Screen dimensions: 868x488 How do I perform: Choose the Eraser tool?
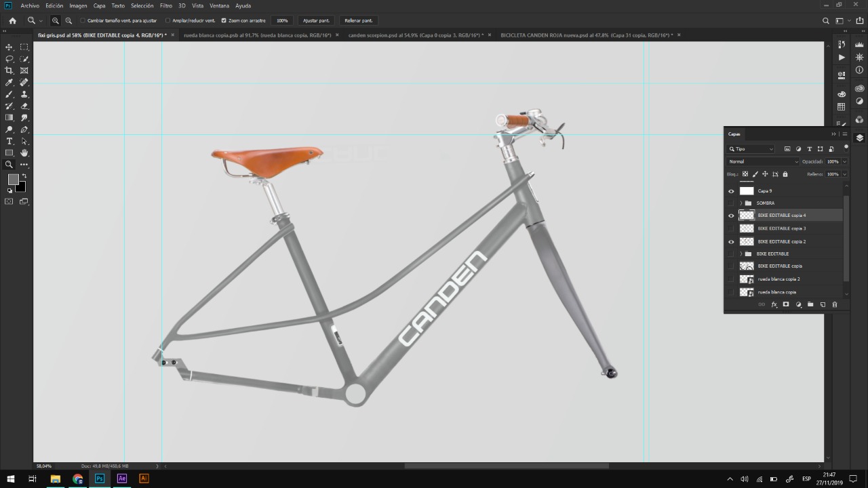click(24, 106)
